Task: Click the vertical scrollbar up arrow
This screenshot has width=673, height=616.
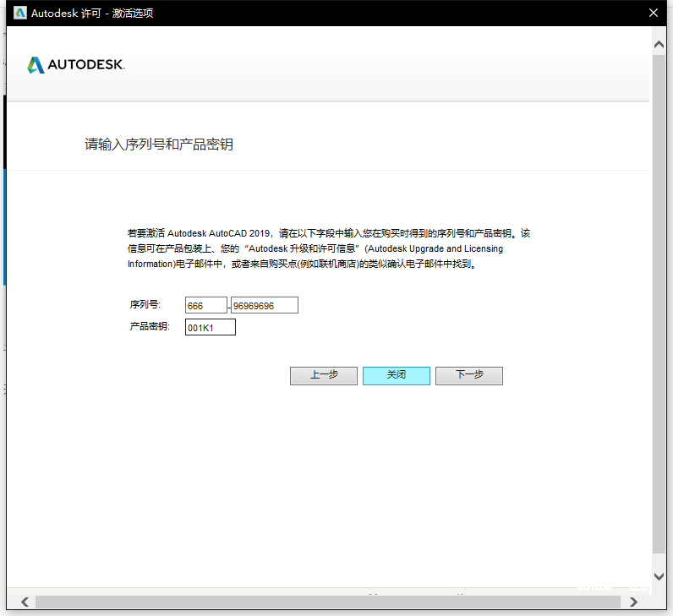Action: [659, 42]
